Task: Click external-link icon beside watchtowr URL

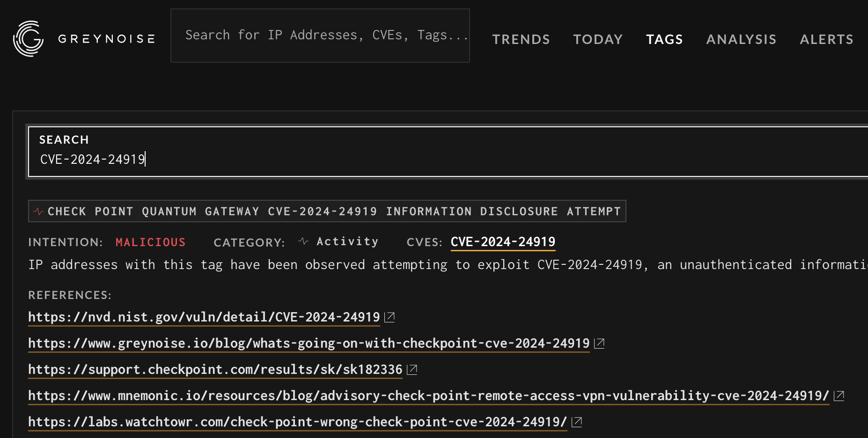Action: point(577,422)
